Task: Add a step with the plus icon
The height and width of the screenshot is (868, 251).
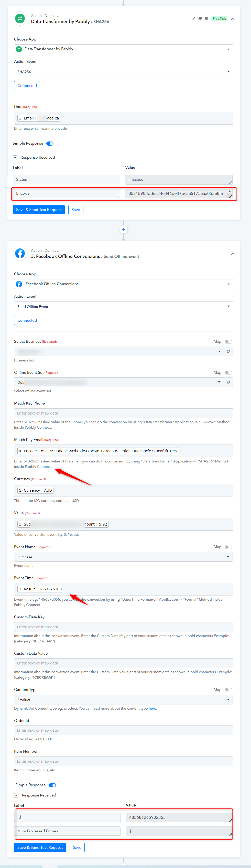Action: pos(124,229)
